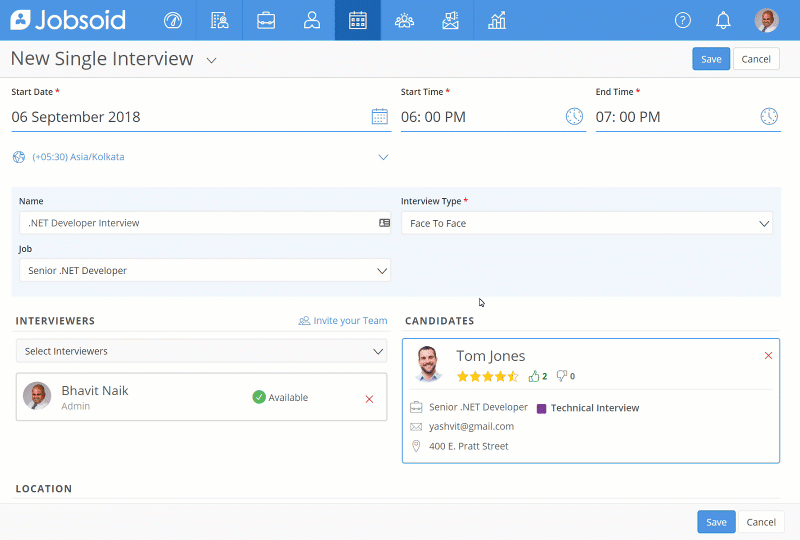The width and height of the screenshot is (800, 540).
Task: Click the Jobsoid logo
Action: (x=68, y=20)
